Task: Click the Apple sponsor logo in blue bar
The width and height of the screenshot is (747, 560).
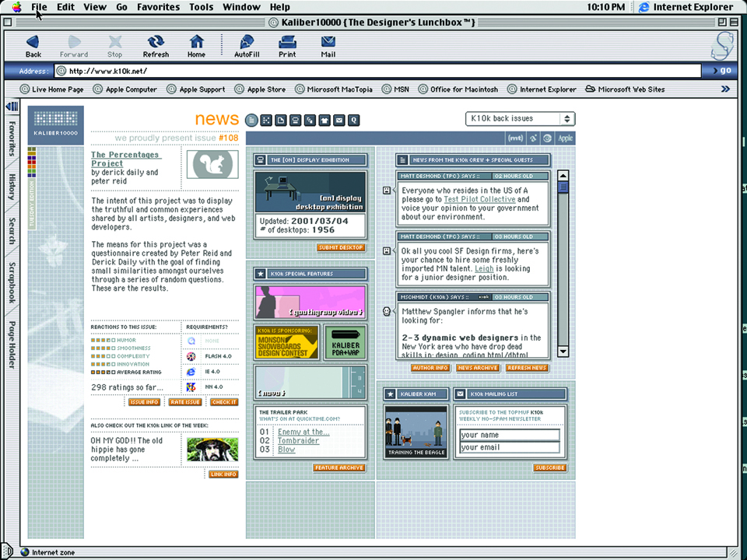Action: click(565, 138)
